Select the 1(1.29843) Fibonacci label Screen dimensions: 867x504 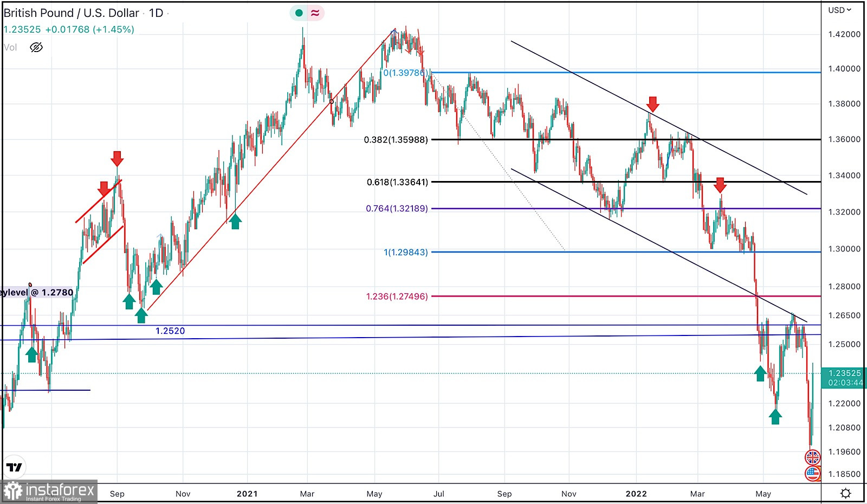(x=406, y=252)
